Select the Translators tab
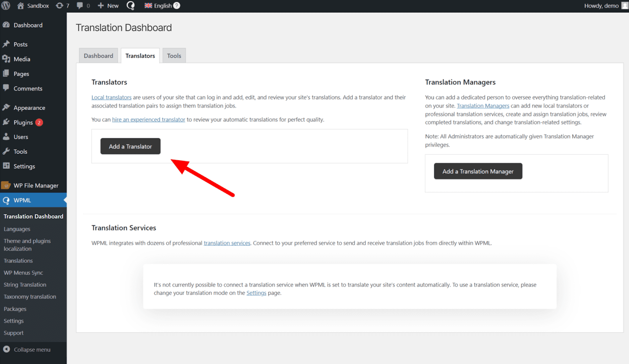Viewport: 629px width, 364px height. click(140, 56)
